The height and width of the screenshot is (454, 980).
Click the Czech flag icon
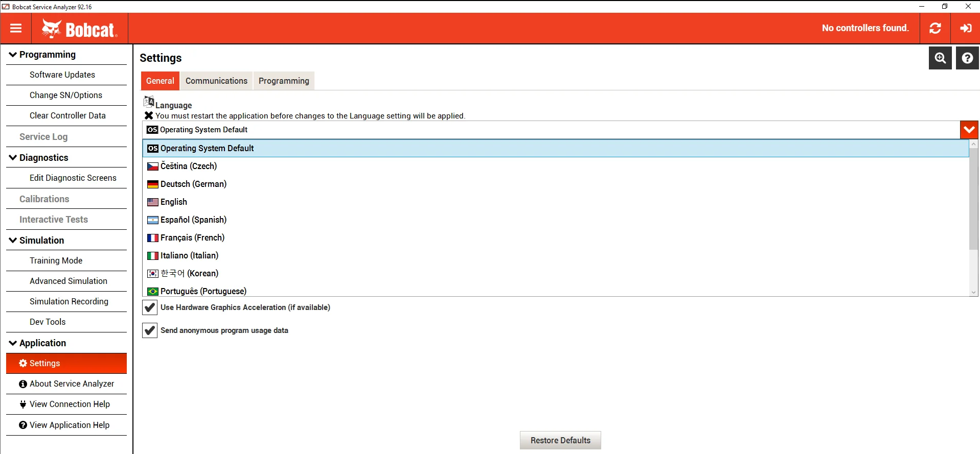coord(153,166)
